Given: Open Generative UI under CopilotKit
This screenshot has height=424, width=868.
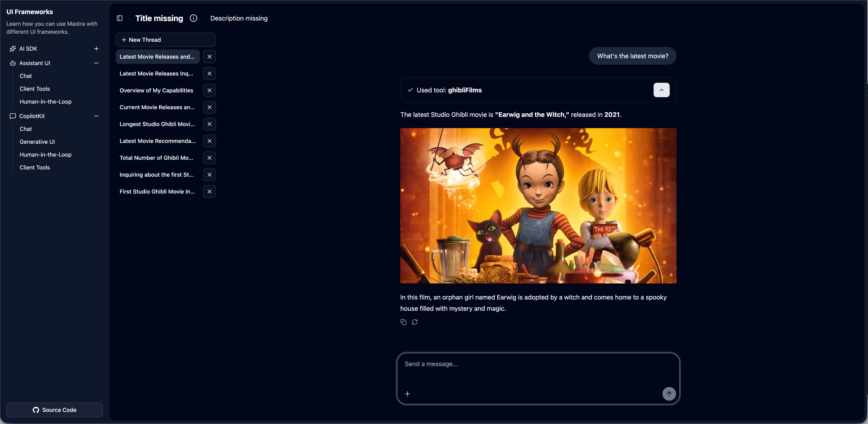Looking at the screenshot, I should coord(37,141).
